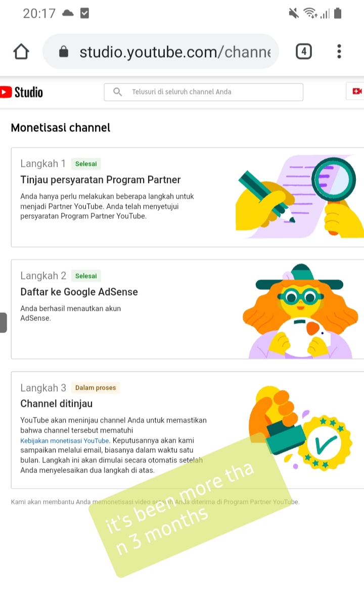Tap the create video camera icon
The image size is (364, 602).
pyautogui.click(x=357, y=91)
